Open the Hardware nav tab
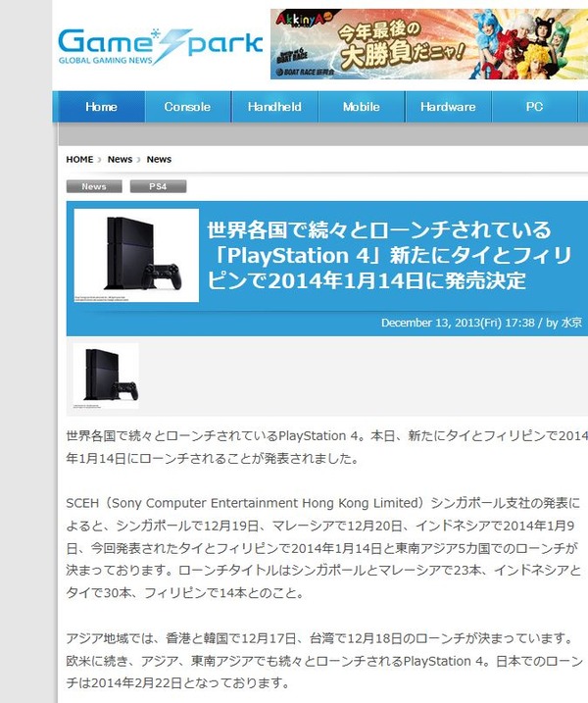Screen dimensions: 588x703 click(448, 107)
